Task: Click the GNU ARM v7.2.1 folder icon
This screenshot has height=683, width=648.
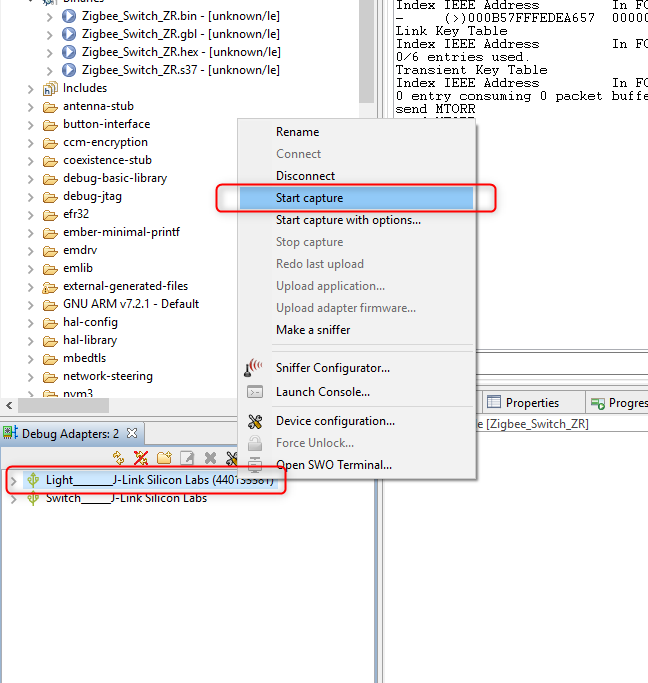Action: point(50,305)
